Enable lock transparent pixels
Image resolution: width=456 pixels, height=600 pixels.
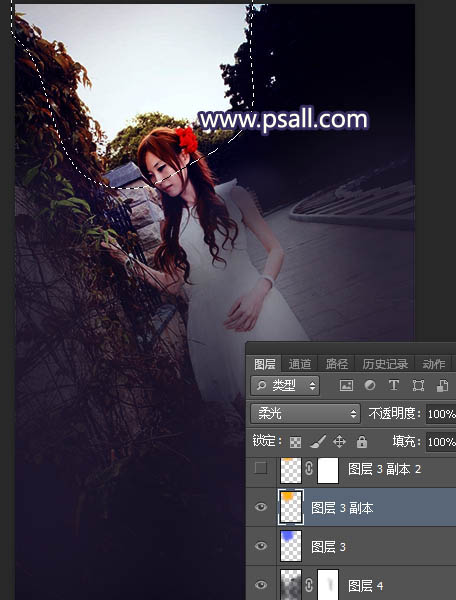[x=295, y=442]
